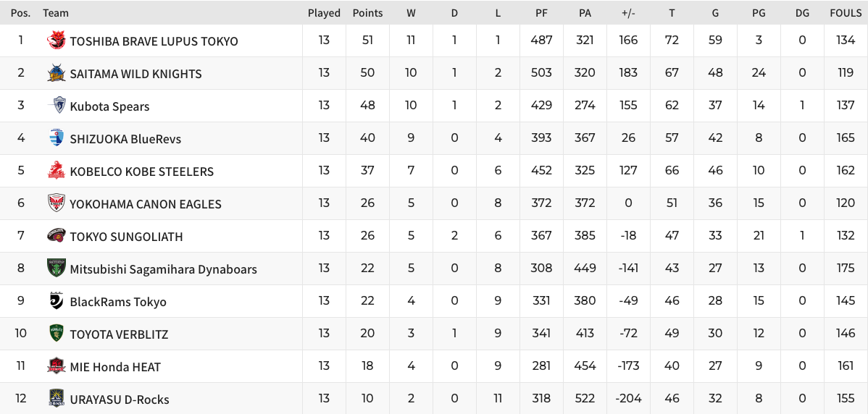868x414 pixels.
Task: Click the MIE Honda HEAT team logo
Action: pos(57,366)
